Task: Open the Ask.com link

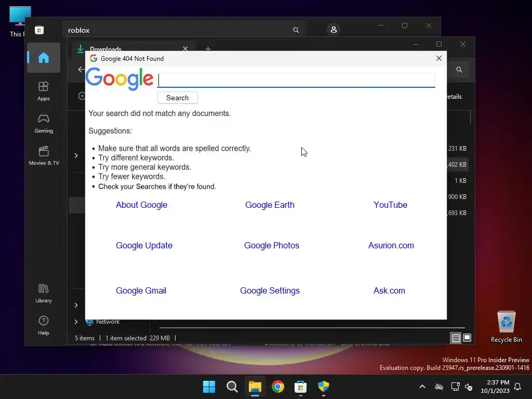Action: [389, 290]
